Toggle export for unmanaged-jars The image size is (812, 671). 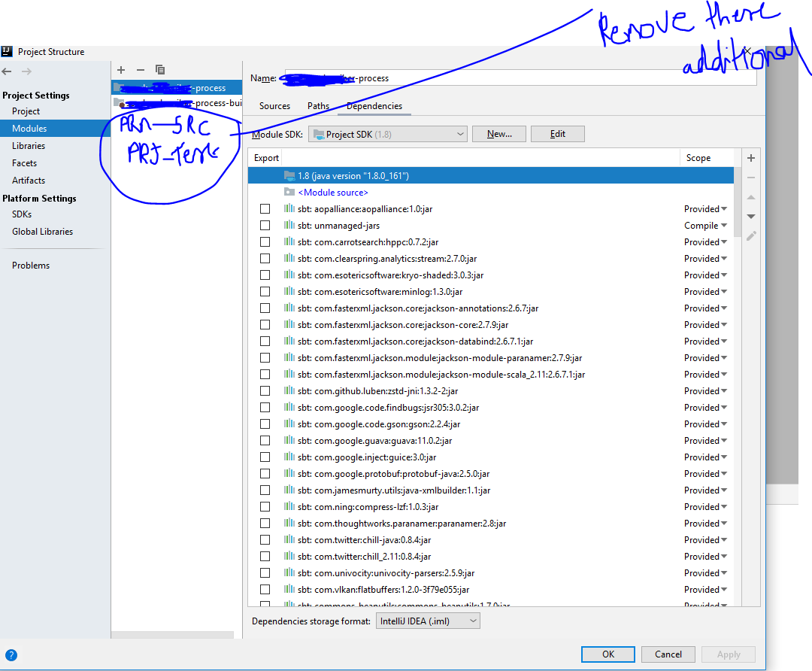265,226
